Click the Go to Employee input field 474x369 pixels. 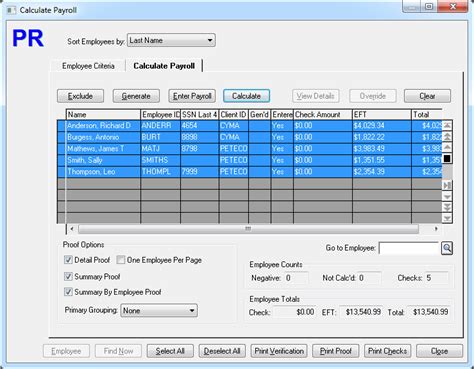409,248
